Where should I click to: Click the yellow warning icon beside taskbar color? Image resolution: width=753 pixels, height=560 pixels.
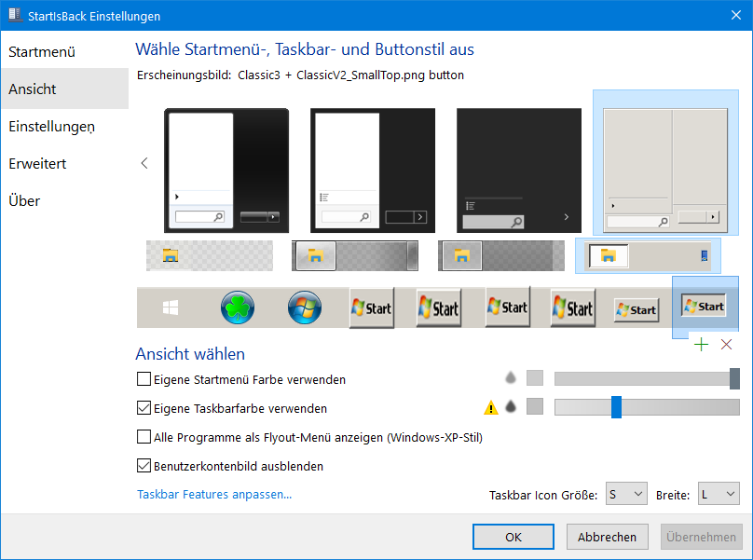491,408
